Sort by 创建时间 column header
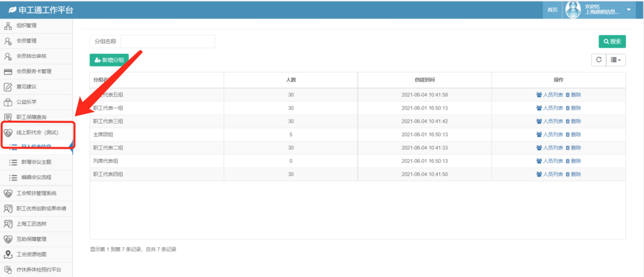Image resolution: width=644 pixels, height=277 pixels. (425, 79)
